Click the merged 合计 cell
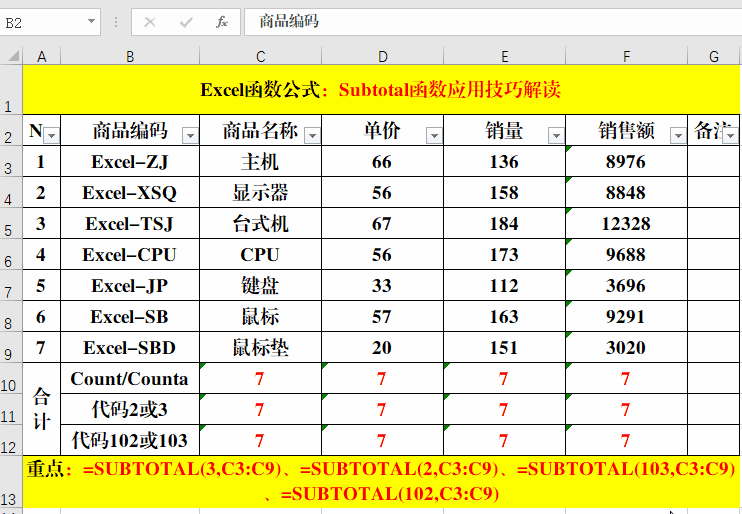This screenshot has height=514, width=742. [42, 409]
